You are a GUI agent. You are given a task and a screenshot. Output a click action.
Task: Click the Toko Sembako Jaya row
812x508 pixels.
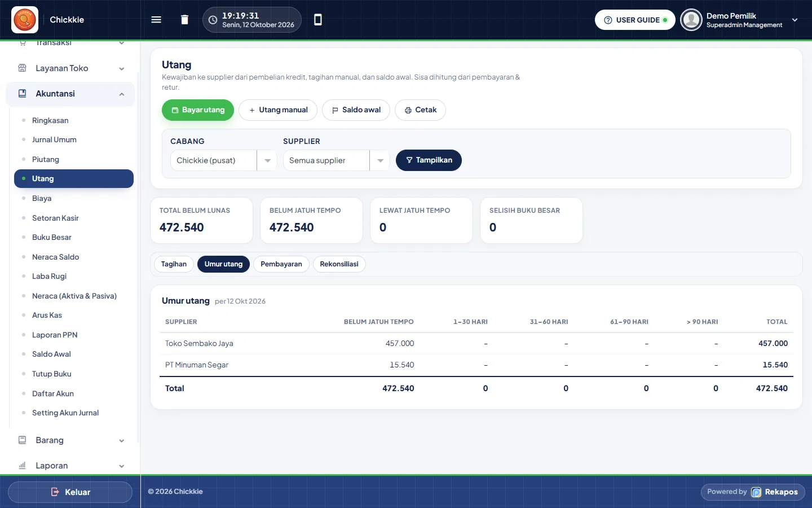tap(476, 343)
